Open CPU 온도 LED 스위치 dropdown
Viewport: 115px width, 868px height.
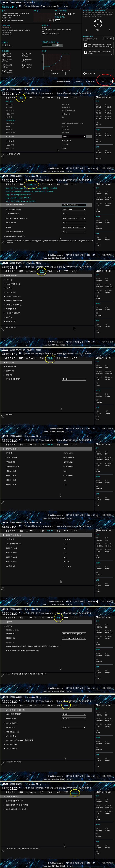coord(74,379)
